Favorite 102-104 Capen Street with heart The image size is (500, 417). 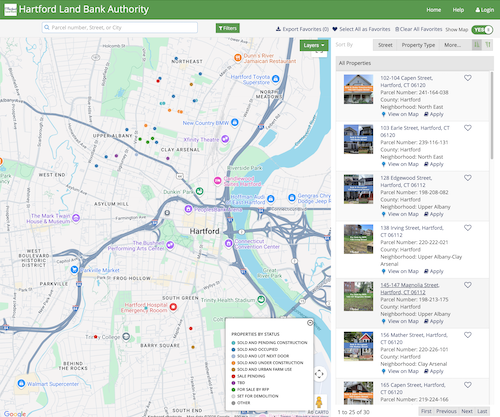[468, 78]
